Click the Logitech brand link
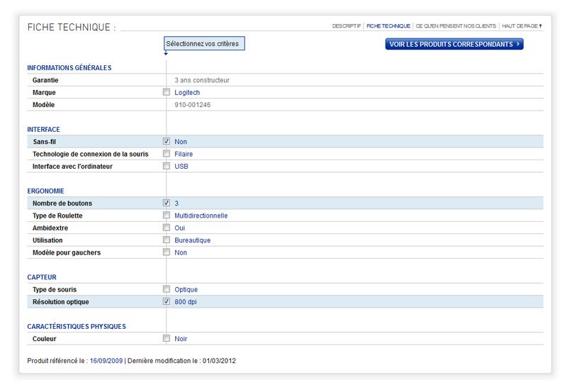This screenshot has height=392, width=567. click(x=187, y=93)
